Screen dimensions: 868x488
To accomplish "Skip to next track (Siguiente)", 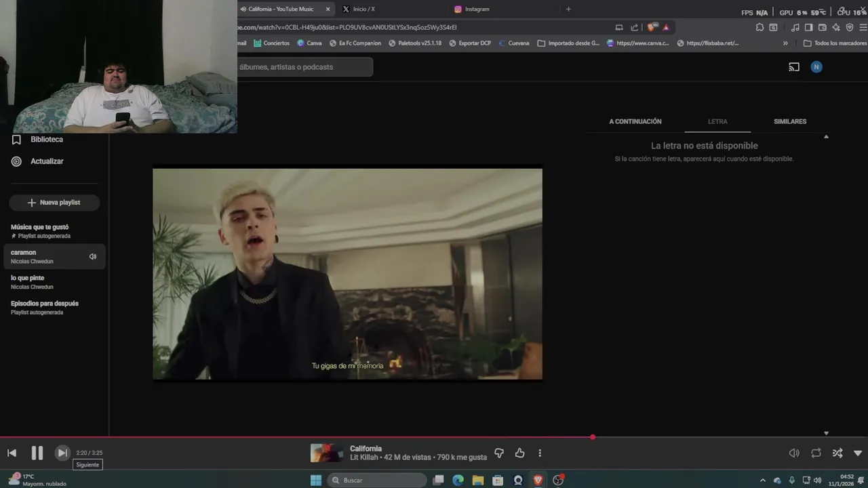I will click(x=62, y=453).
